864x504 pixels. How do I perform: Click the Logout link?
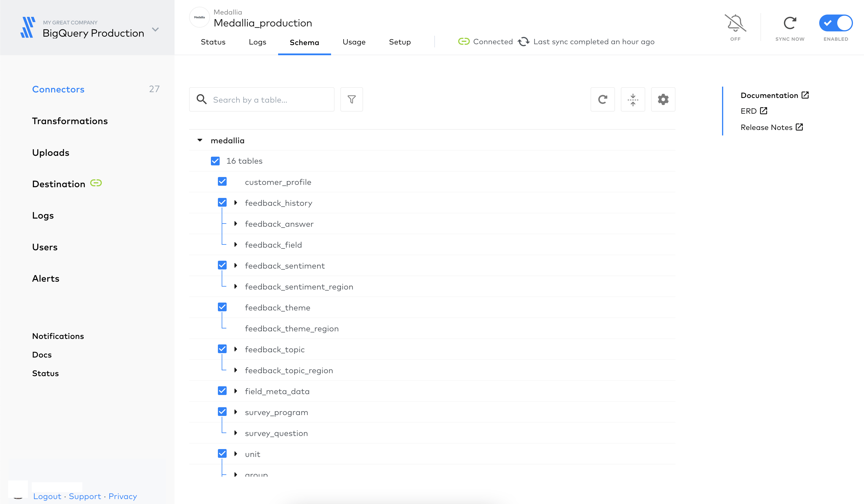click(47, 496)
